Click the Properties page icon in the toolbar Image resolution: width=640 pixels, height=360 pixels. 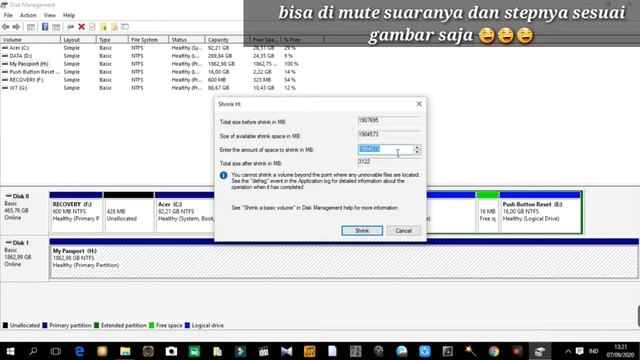(x=92, y=27)
